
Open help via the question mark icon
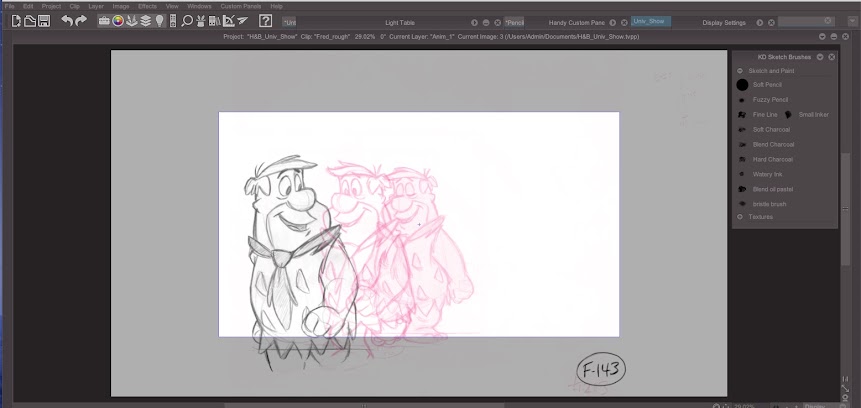[265, 21]
